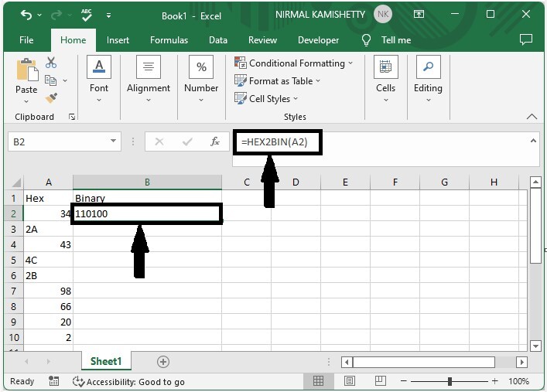The image size is (547, 392).
Task: Select column A header
Action: [49, 182]
